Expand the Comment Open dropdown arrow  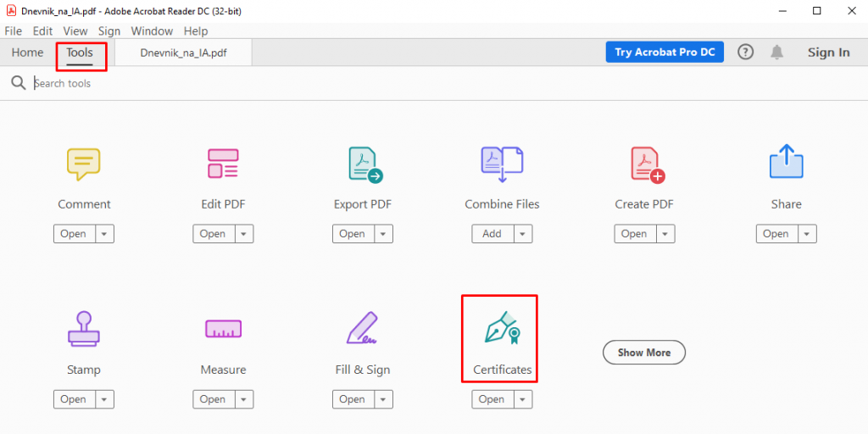104,234
